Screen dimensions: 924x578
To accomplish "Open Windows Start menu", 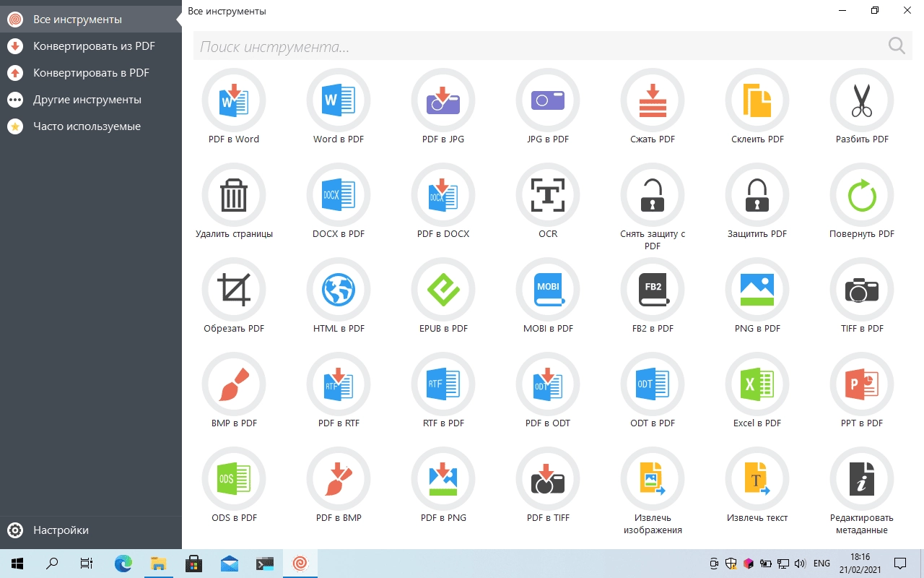I will [17, 564].
